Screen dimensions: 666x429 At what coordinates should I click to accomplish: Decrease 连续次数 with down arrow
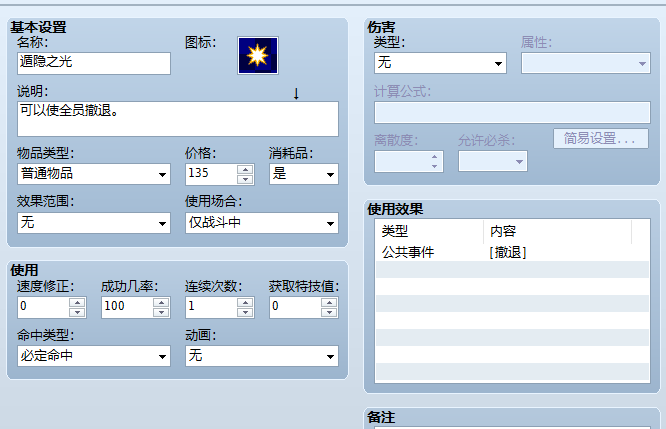coord(245,312)
